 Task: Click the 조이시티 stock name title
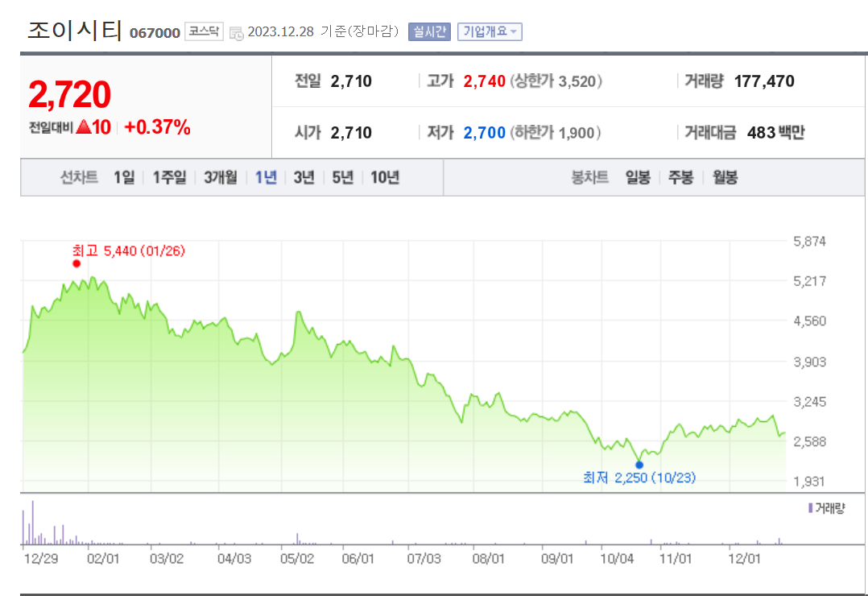(75, 30)
